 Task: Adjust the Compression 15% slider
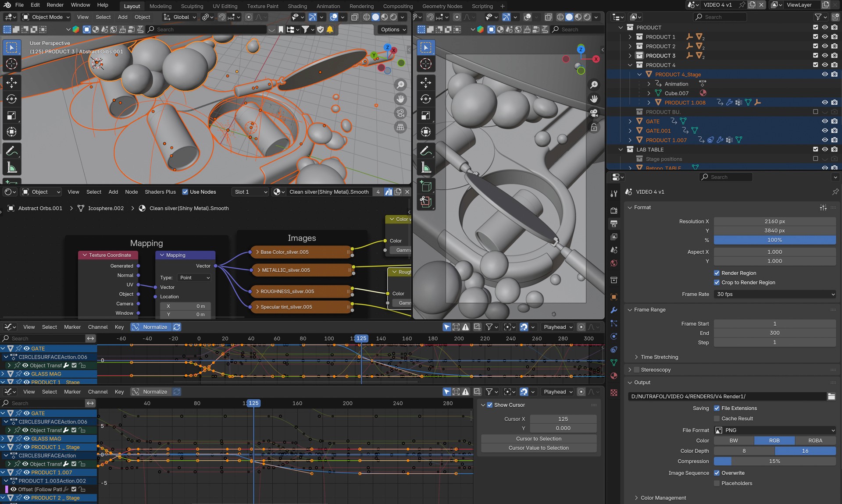[774, 461]
